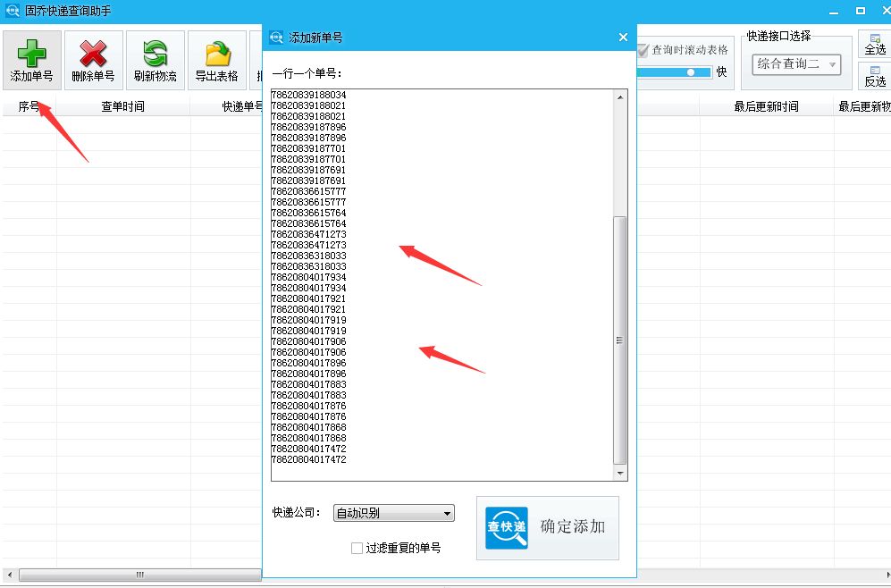Click the 删除单号 delete button
This screenshot has height=588, width=891.
point(93,60)
